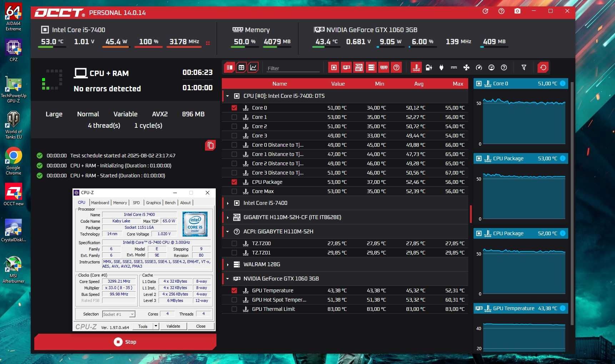Select the list-with-graphs view mode icon
Image resolution: width=615 pixels, height=364 pixels.
click(229, 67)
